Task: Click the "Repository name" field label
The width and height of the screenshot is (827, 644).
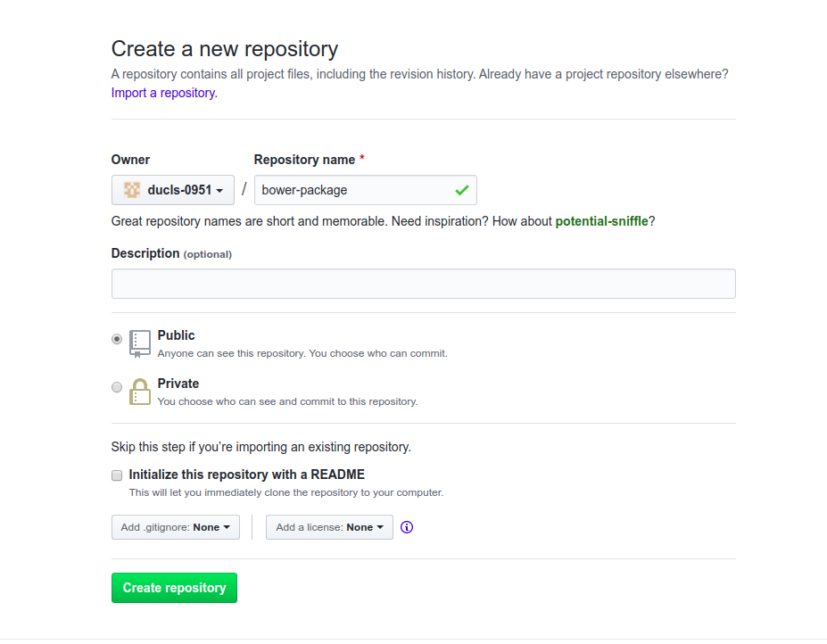Action: pos(305,160)
